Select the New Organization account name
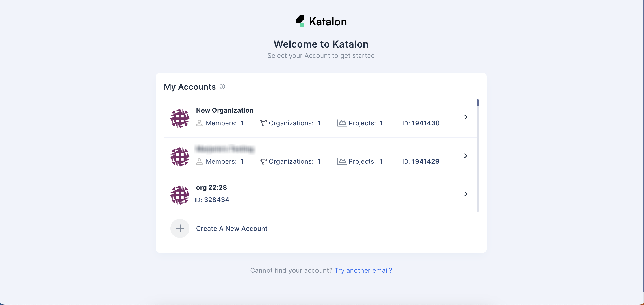 (224, 110)
